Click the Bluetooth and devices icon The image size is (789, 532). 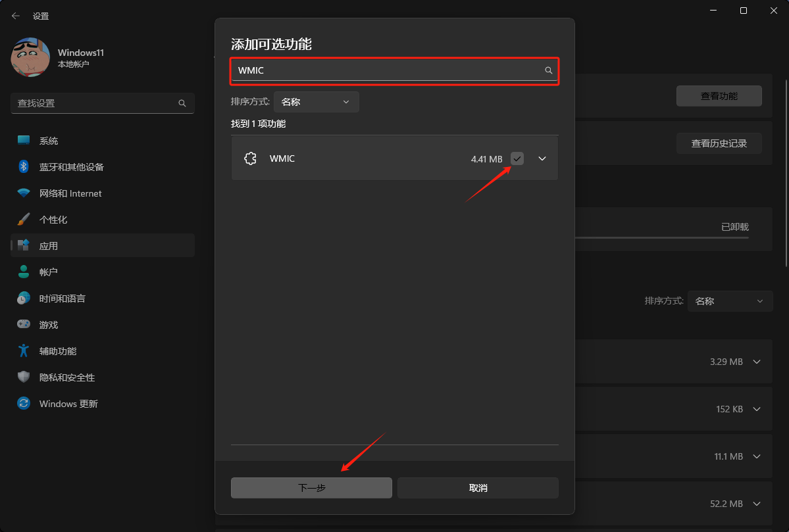coord(24,167)
